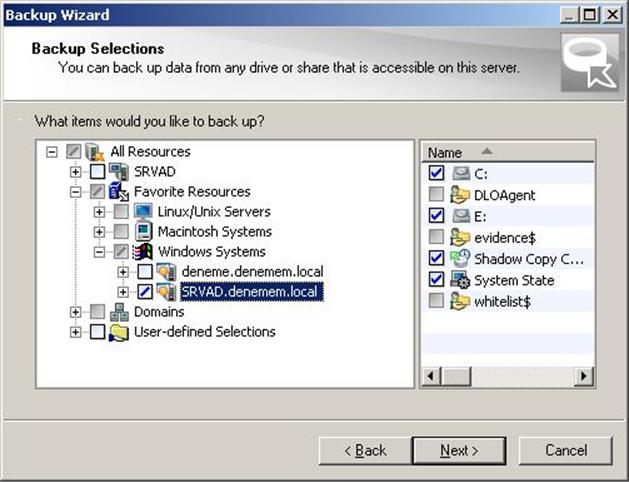Click the System State gear icon

click(x=460, y=280)
